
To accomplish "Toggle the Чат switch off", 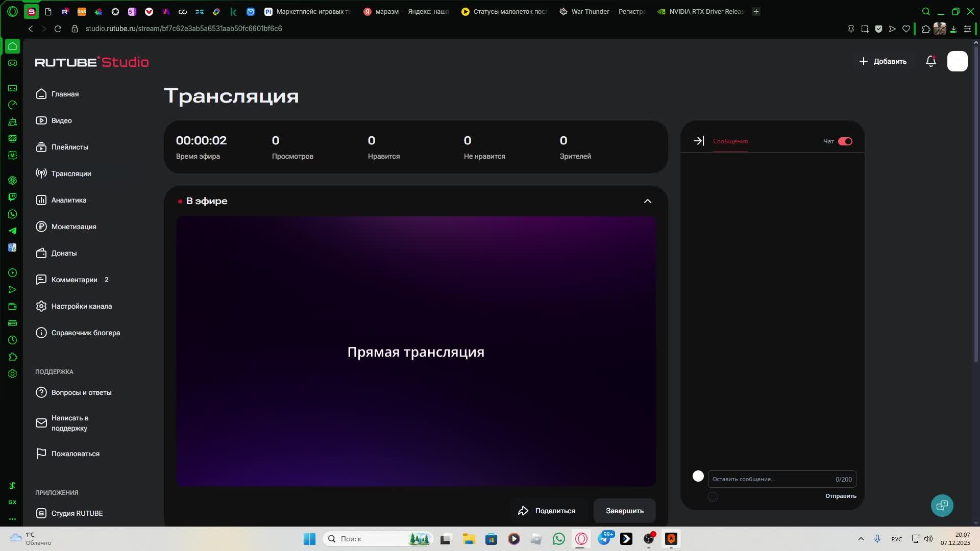I will coord(845,141).
